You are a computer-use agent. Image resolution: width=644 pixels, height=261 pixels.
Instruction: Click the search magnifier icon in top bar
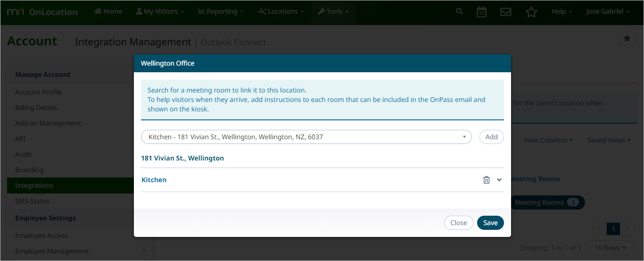click(x=459, y=12)
